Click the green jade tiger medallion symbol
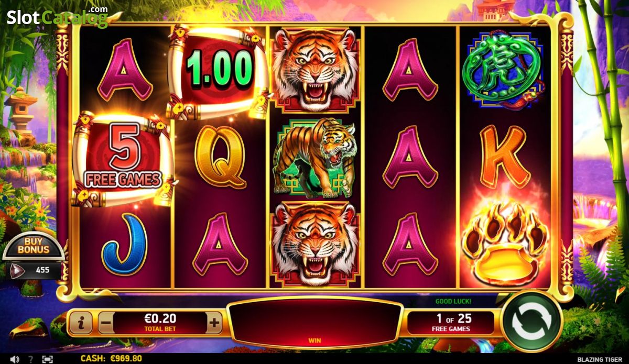 coord(502,70)
